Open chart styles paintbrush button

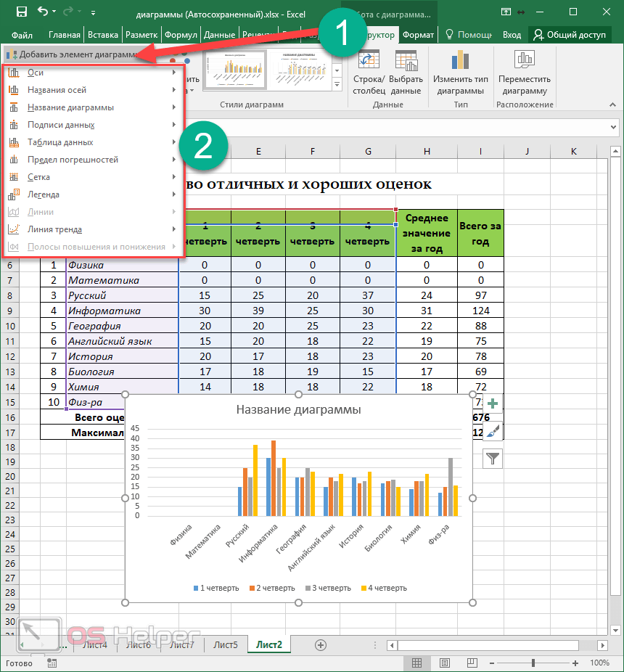pos(493,431)
